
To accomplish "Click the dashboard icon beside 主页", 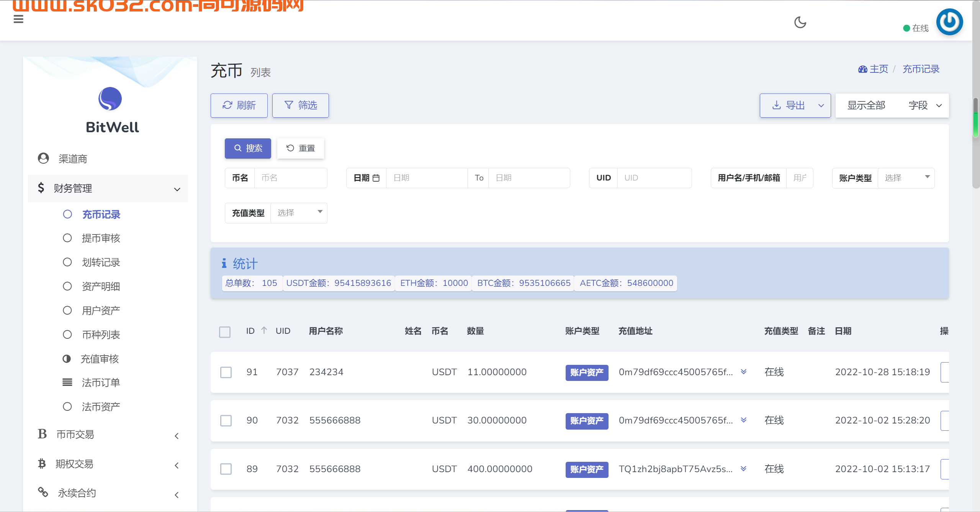I will [862, 69].
